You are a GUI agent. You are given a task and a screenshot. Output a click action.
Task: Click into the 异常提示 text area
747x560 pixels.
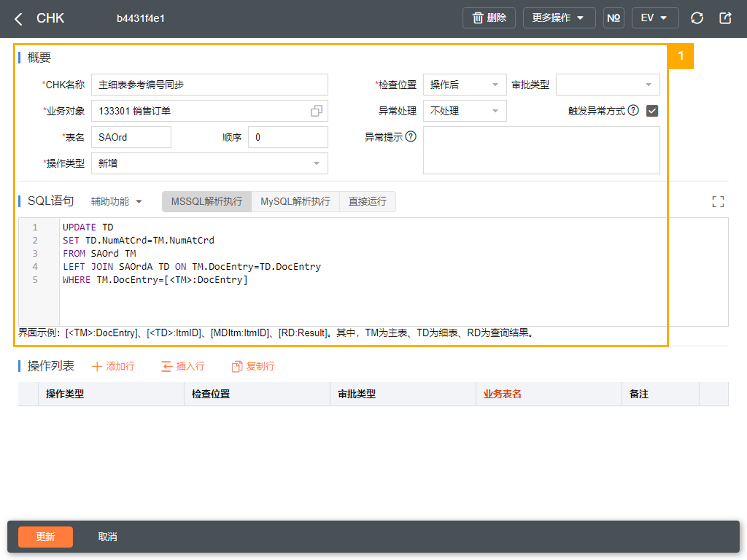point(542,150)
